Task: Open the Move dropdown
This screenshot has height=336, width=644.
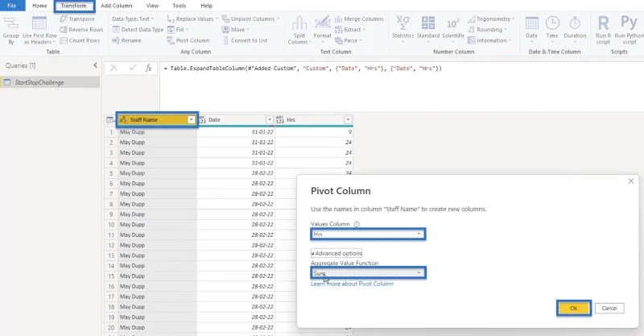Action: pyautogui.click(x=236, y=30)
